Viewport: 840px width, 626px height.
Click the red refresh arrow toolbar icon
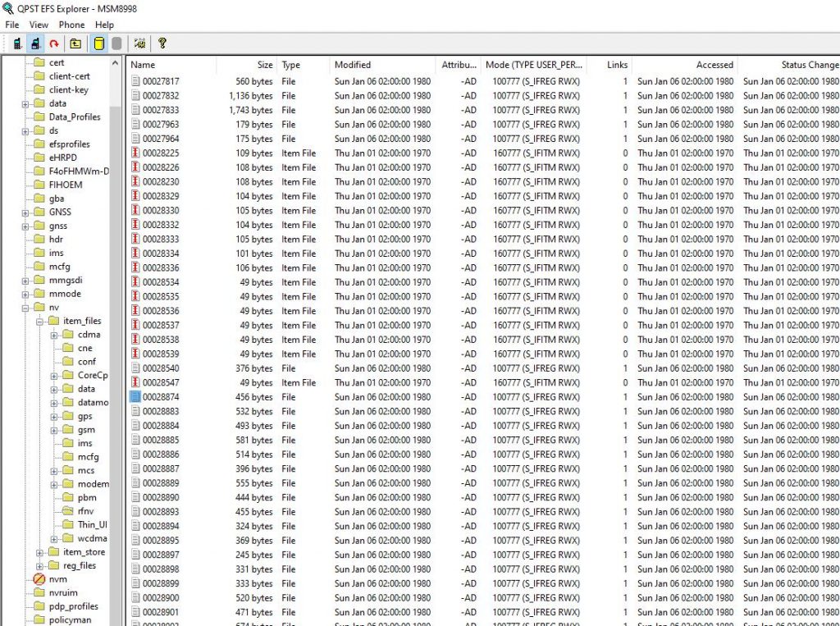pos(54,43)
